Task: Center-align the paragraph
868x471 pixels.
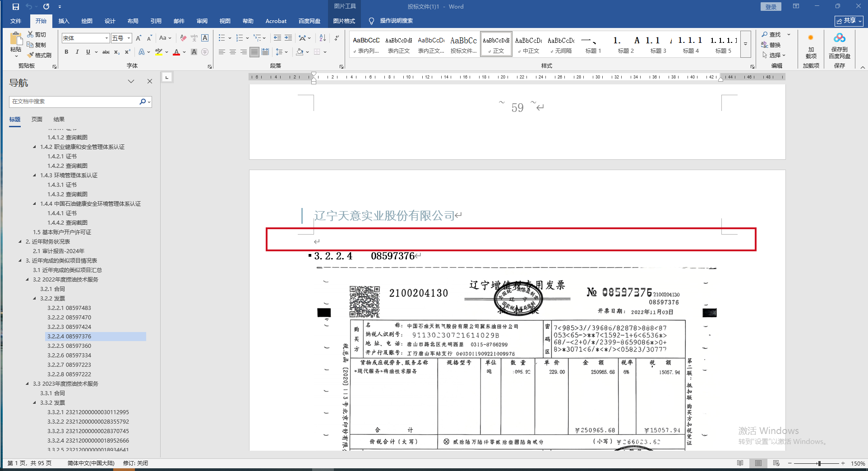Action: tap(233, 52)
